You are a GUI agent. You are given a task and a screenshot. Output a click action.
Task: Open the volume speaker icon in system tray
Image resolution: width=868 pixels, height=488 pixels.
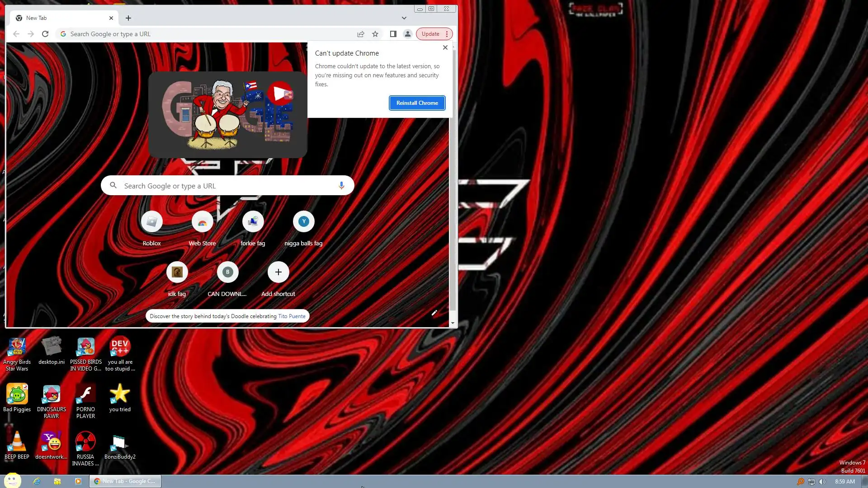(x=822, y=481)
